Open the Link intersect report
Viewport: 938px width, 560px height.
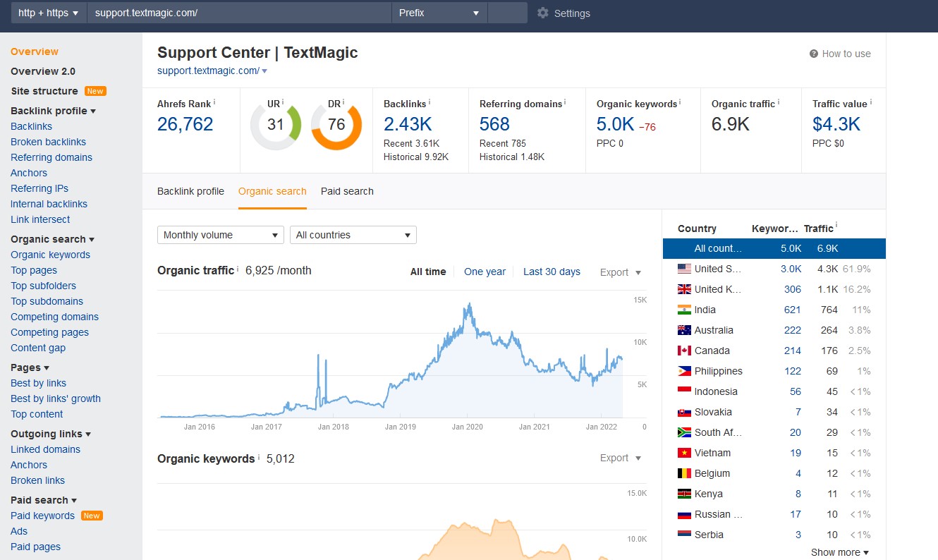(x=40, y=219)
